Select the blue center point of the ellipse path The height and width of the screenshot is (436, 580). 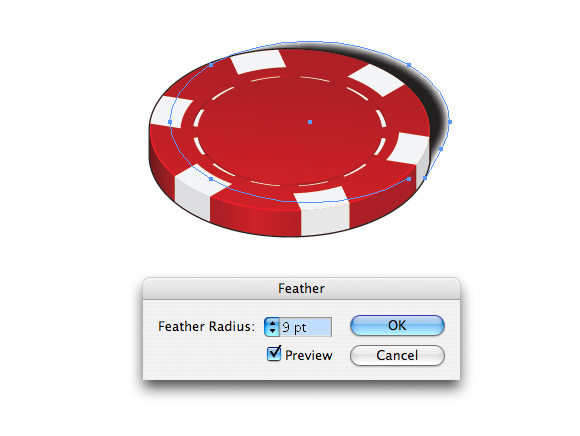click(310, 122)
